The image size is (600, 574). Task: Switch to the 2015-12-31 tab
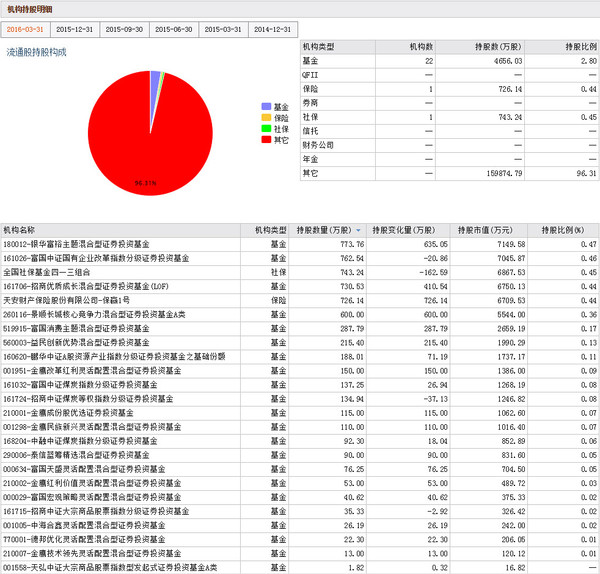point(75,30)
